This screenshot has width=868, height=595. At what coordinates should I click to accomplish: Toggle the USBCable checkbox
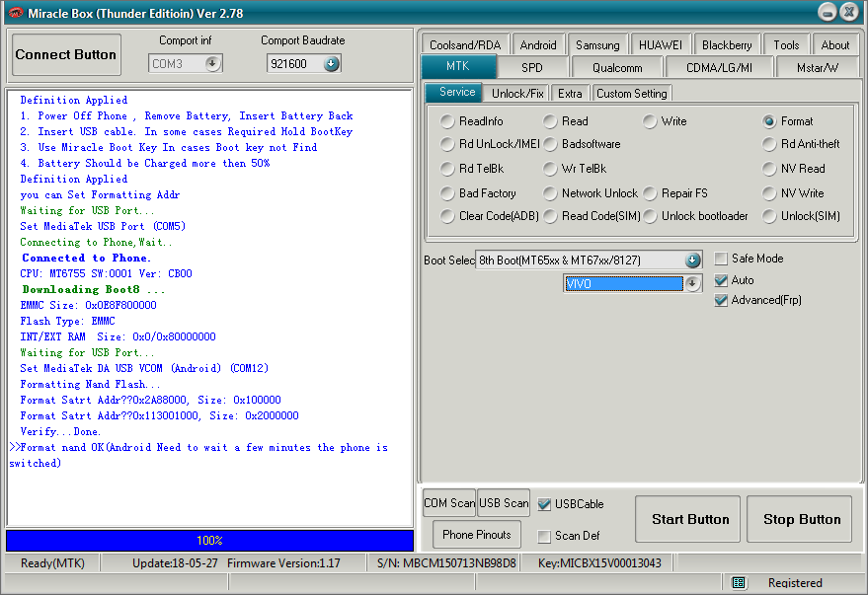pyautogui.click(x=544, y=504)
